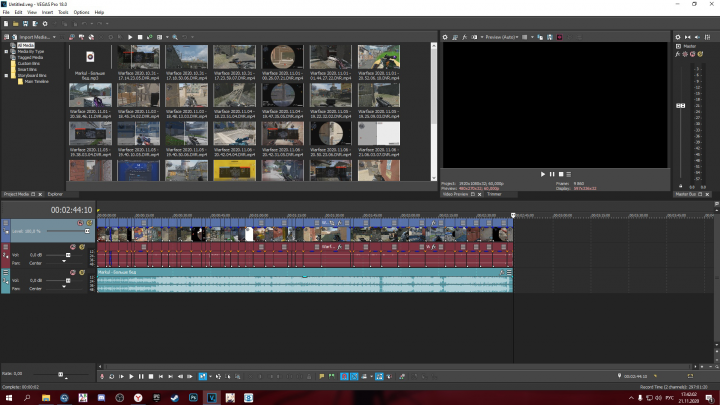Adjust the Master Bus volume fader

point(681,106)
